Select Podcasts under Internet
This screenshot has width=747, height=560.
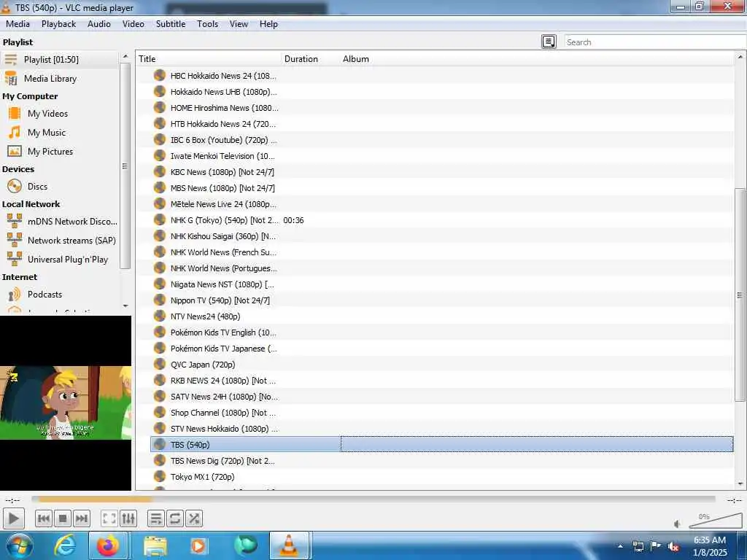point(60,295)
